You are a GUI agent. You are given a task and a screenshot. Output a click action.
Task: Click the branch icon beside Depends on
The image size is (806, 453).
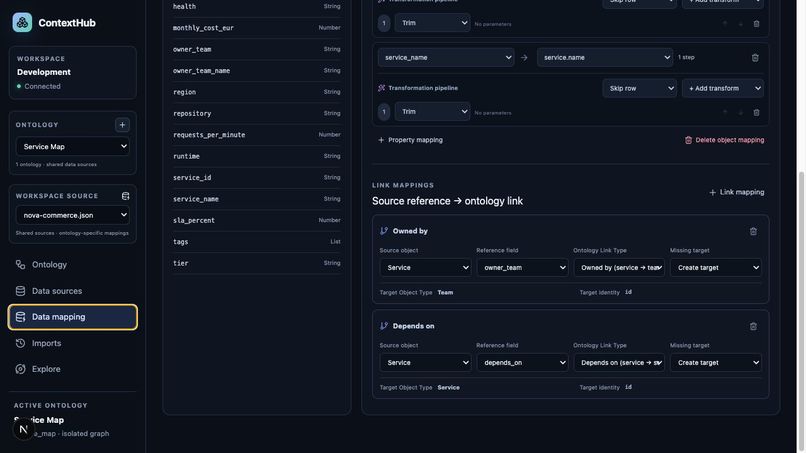[x=384, y=326]
